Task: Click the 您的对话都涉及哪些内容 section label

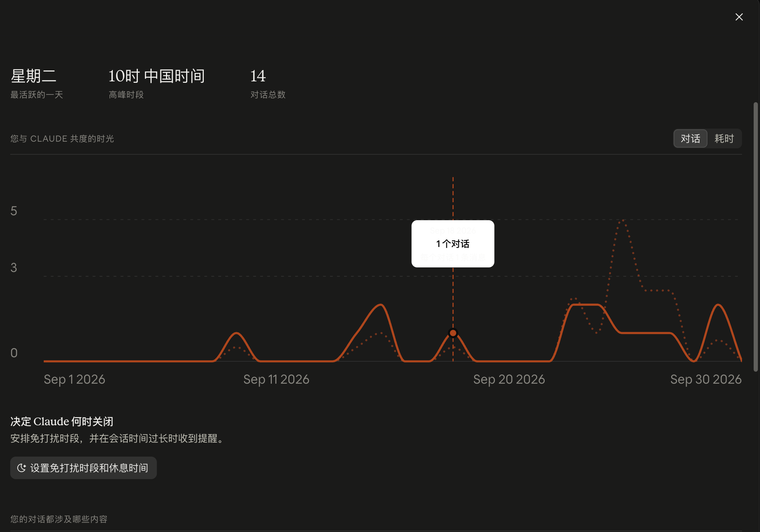Action: pyautogui.click(x=59, y=519)
